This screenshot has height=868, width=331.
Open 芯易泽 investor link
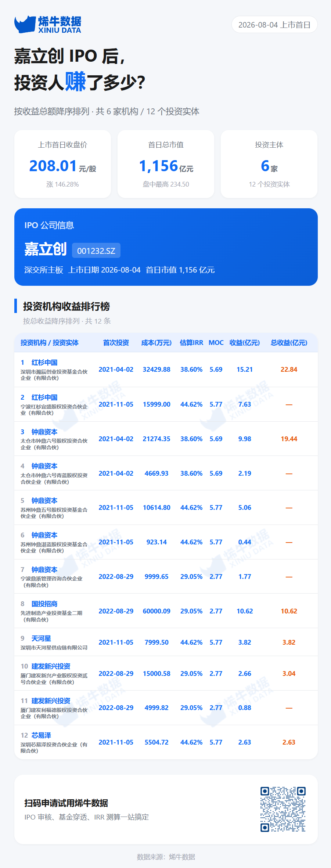[41, 735]
